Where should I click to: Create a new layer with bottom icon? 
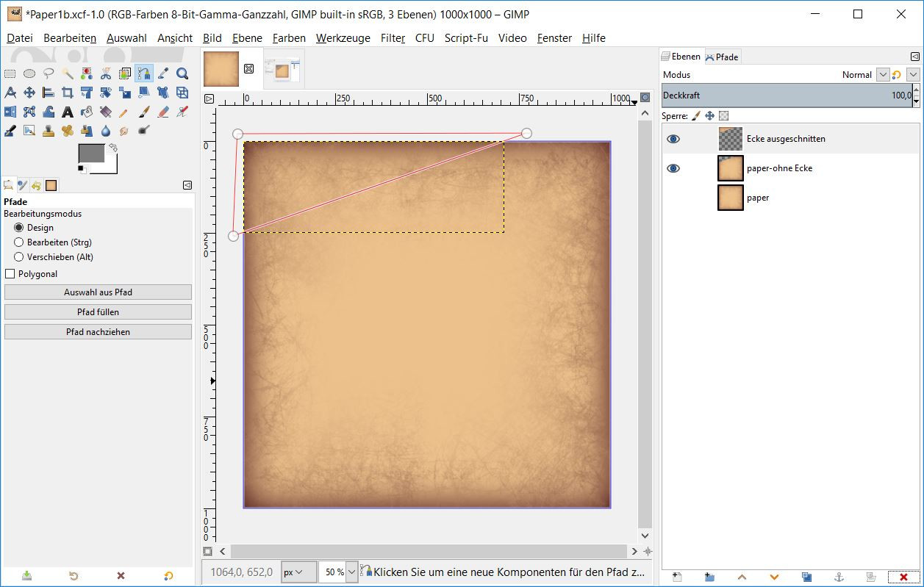(x=677, y=577)
